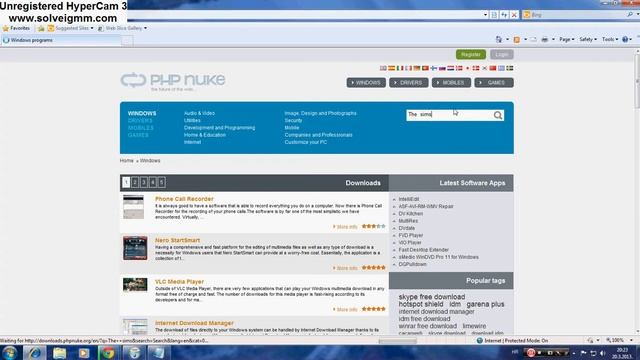The width and height of the screenshot is (640, 360).
Task: Open the Safety dropdown menu
Action: pos(588,39)
